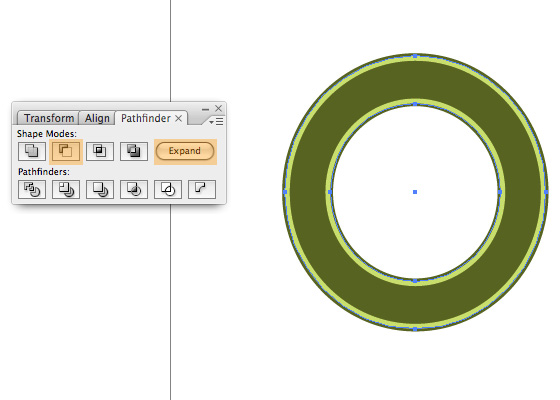Apply the Minus Back pathfinder
Image resolution: width=560 pixels, height=400 pixels.
tap(202, 189)
